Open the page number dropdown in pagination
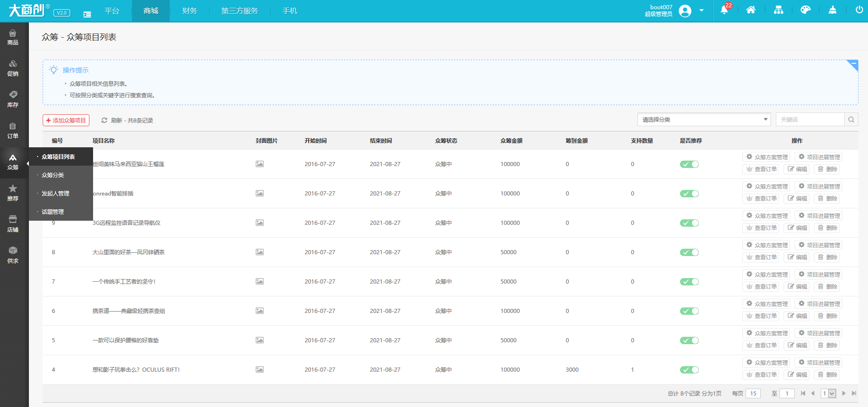Screen dimensions: 868x407 [828, 394]
